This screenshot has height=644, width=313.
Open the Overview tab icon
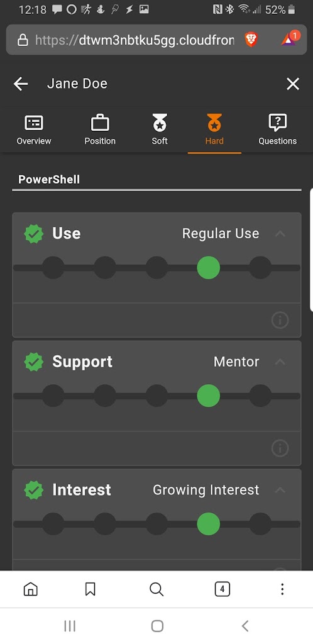[x=34, y=123]
